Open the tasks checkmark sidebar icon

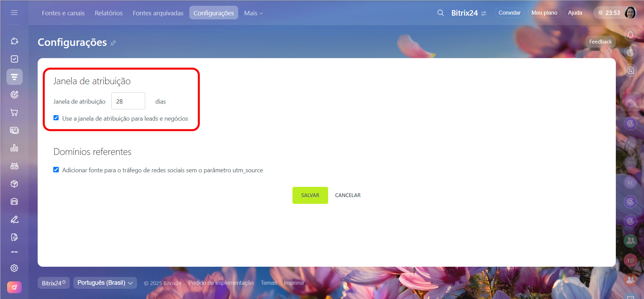pyautogui.click(x=14, y=59)
